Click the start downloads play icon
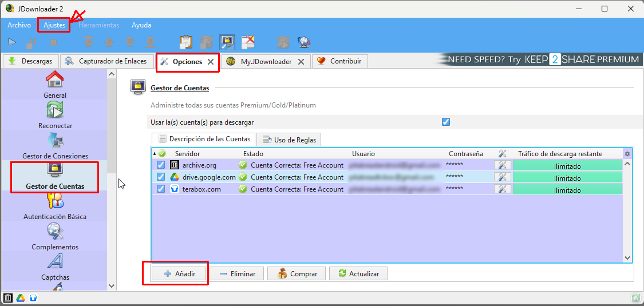This screenshot has width=644, height=306. 12,42
